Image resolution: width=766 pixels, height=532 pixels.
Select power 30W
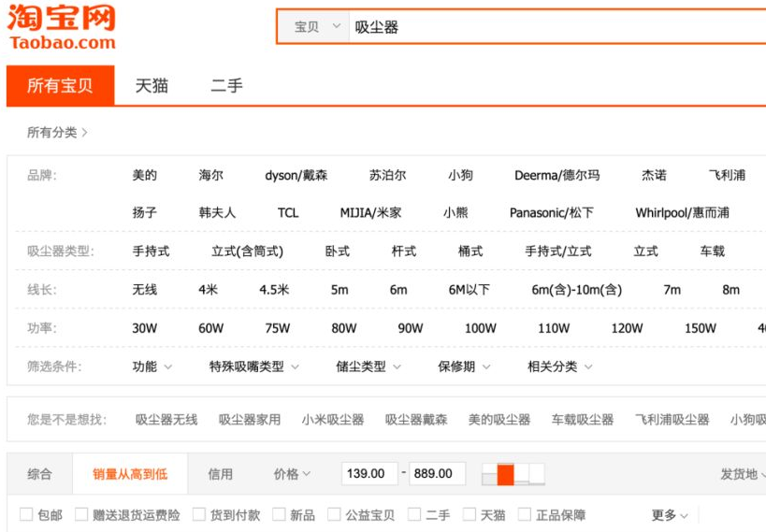click(145, 328)
